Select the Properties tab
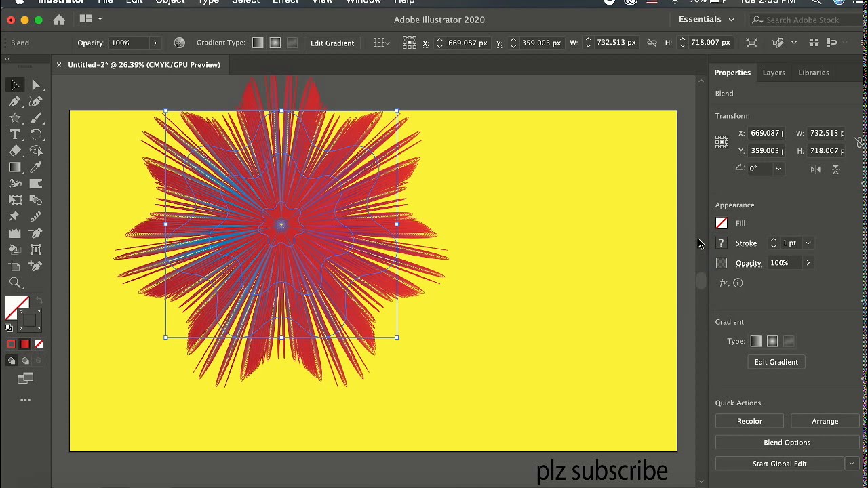This screenshot has width=868, height=488. (732, 73)
